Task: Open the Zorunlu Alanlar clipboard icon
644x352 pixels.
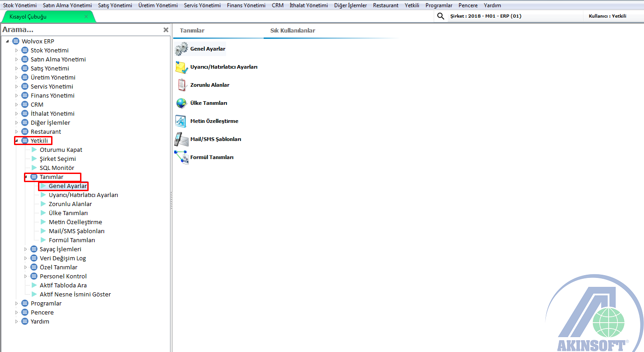Action: [181, 85]
